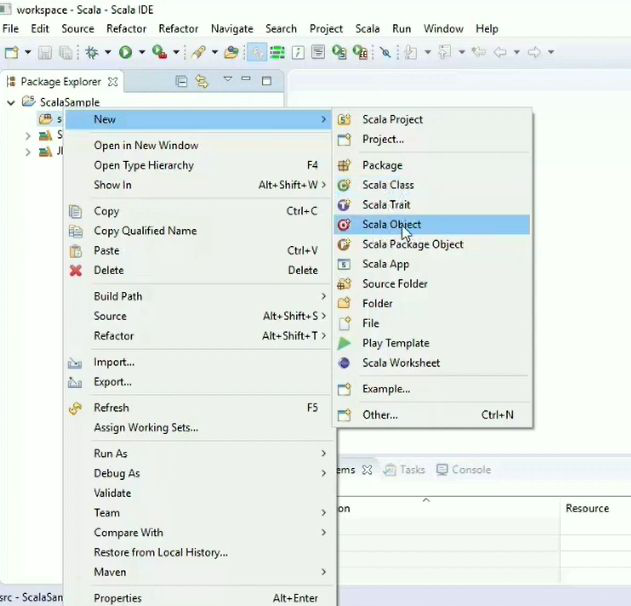The image size is (631, 606).
Task: Open the Debug dropdown arrow
Action: coord(108,52)
